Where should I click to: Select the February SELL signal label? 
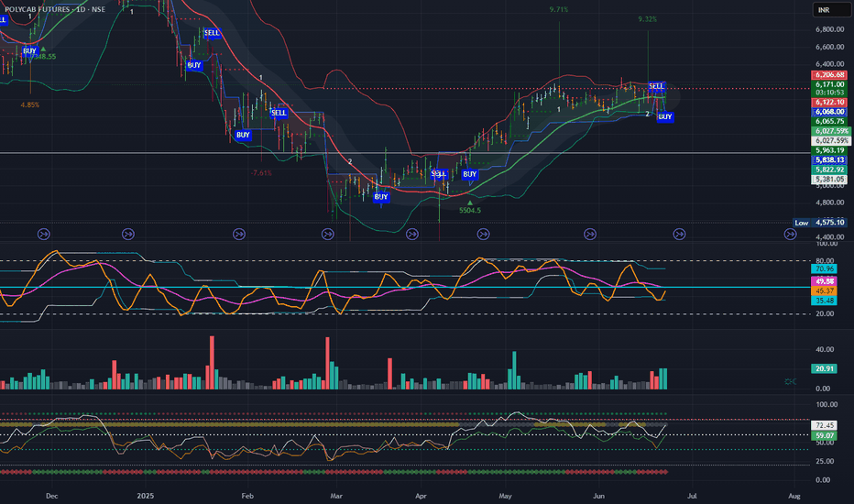click(x=279, y=113)
